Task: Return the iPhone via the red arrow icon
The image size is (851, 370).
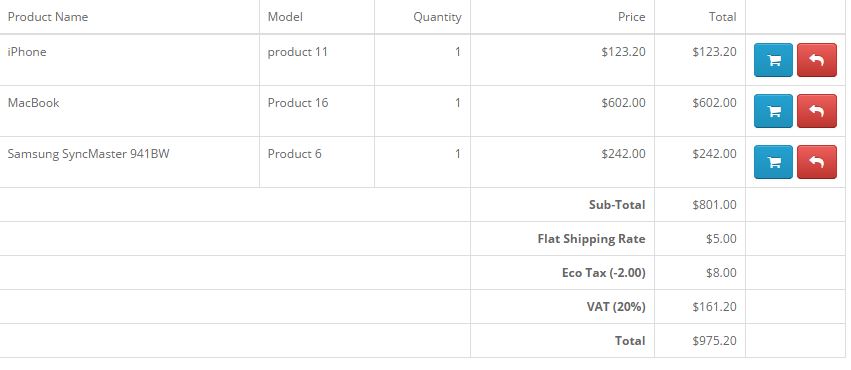Action: pos(817,60)
